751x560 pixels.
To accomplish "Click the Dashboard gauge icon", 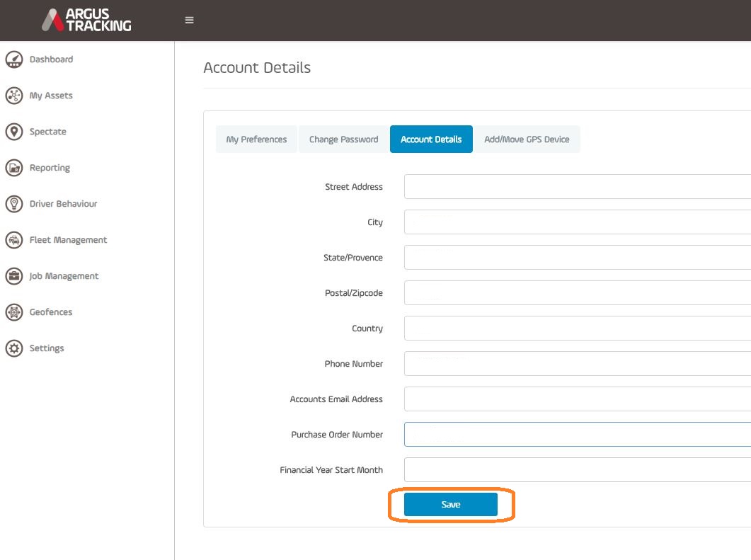I will click(14, 59).
